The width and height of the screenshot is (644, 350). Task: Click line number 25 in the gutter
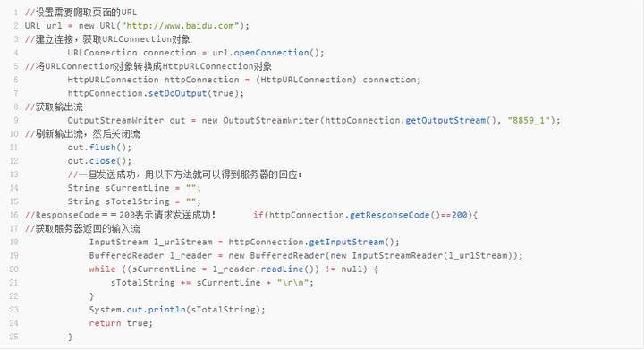tap(13, 337)
